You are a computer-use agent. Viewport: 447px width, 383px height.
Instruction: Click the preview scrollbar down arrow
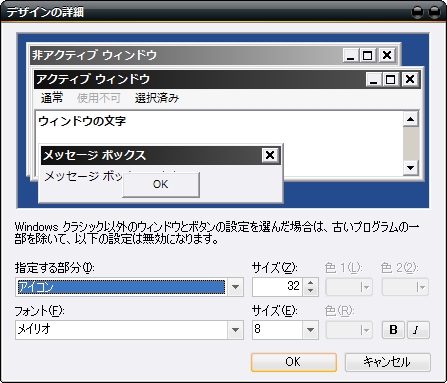[x=410, y=168]
